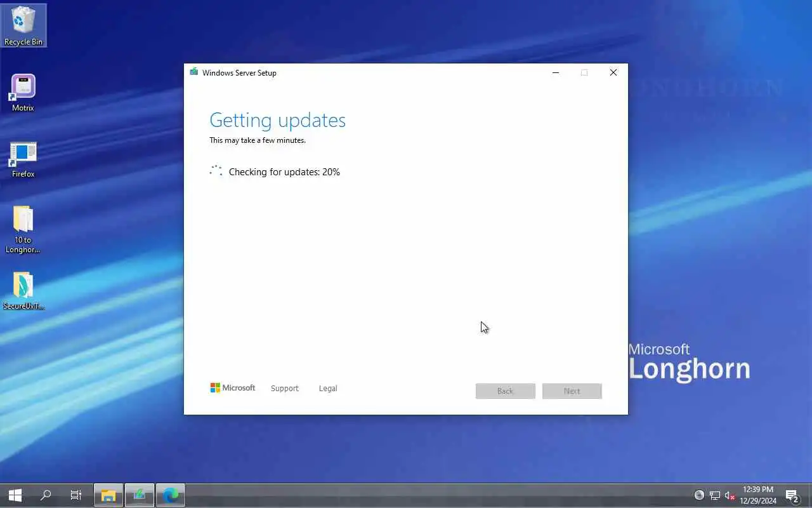Viewport: 812px width, 508px height.
Task: Click the Windows Server Setup title bar icon
Action: pyautogui.click(x=193, y=72)
